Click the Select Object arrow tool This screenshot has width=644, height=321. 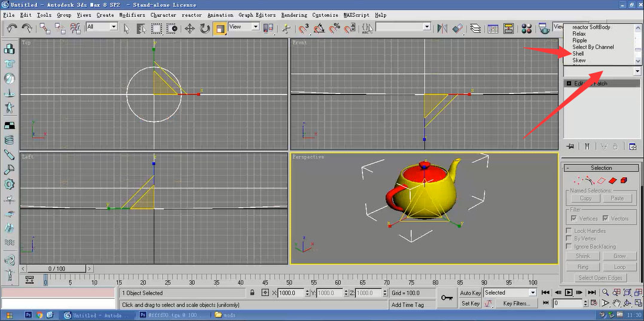click(127, 28)
